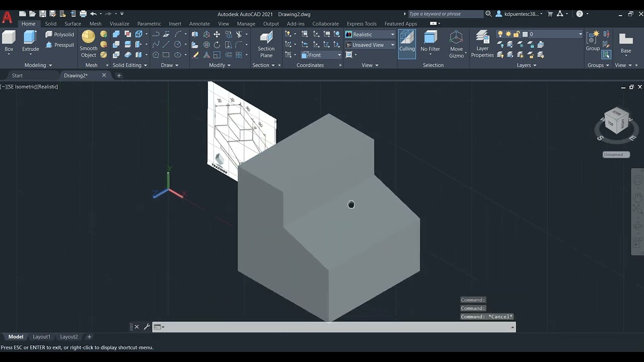Toggle the layer freeze sun icon
The height and width of the screenshot is (362, 644).
508,34
